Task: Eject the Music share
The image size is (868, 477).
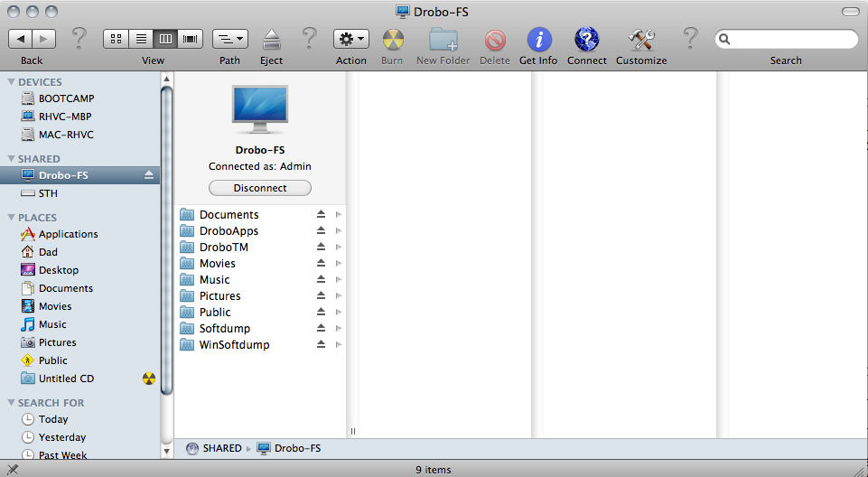Action: [321, 279]
